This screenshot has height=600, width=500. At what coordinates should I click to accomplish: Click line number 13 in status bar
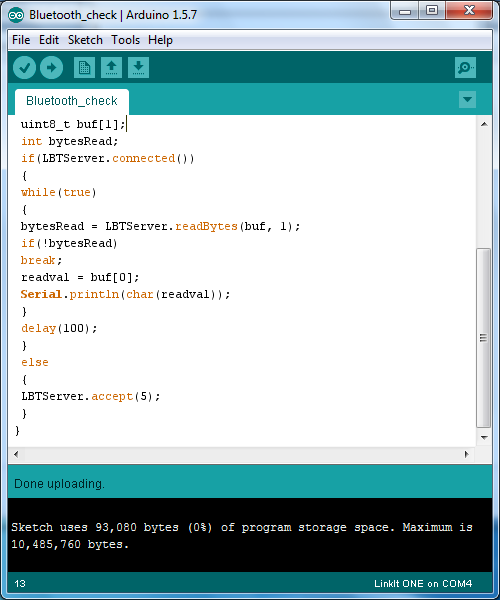(20, 584)
